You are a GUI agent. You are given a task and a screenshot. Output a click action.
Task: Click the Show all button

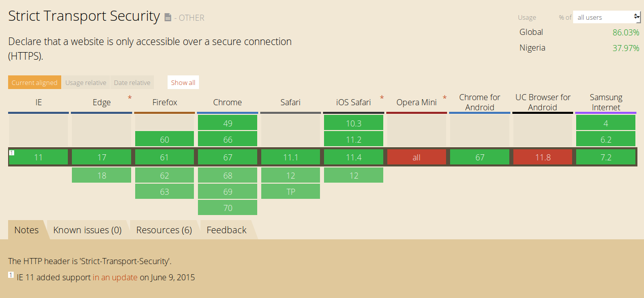coord(183,82)
